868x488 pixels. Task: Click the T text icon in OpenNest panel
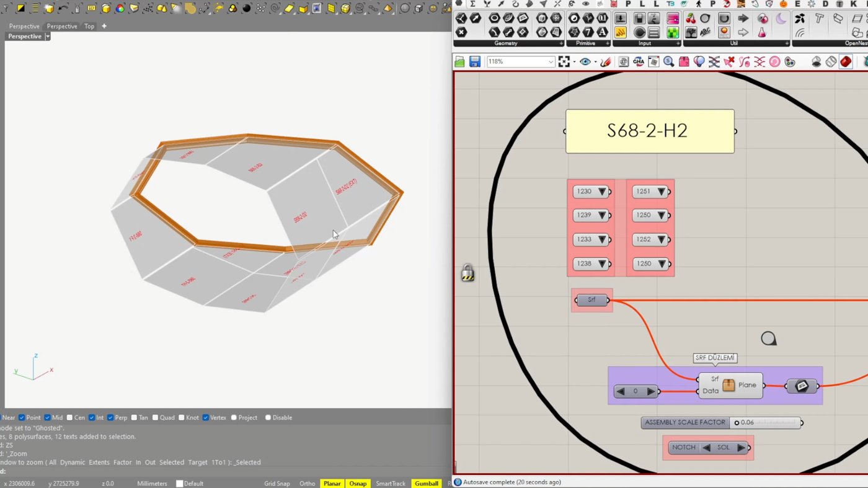coord(819,19)
